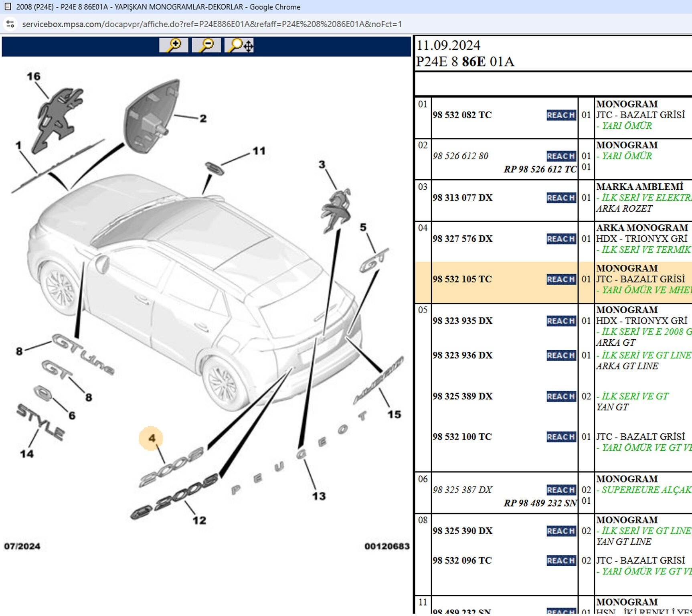This screenshot has height=616, width=692.
Task: Select part number 98 313 077 DX
Action: pos(462,198)
